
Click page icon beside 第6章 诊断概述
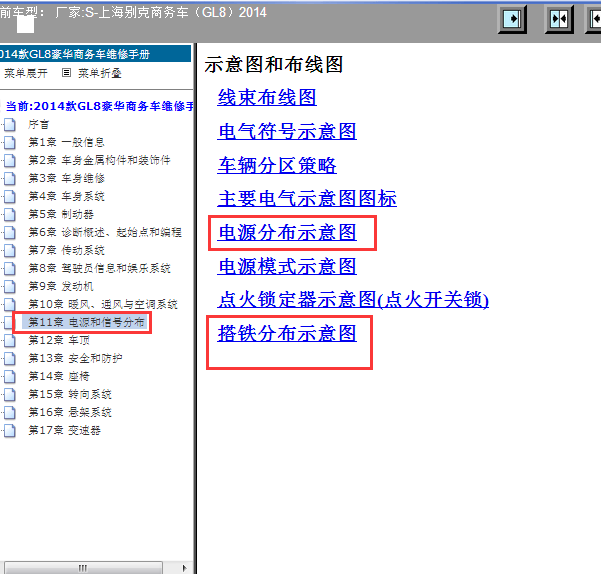(x=10, y=233)
